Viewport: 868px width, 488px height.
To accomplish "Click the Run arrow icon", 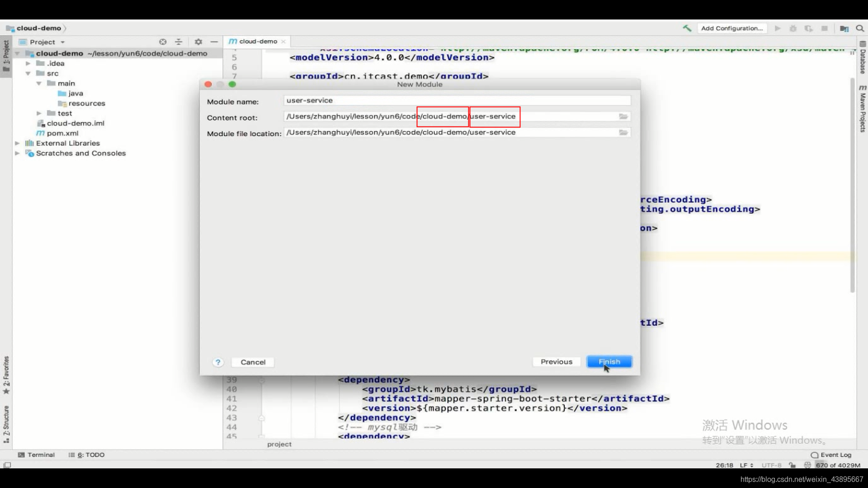I will (x=778, y=28).
